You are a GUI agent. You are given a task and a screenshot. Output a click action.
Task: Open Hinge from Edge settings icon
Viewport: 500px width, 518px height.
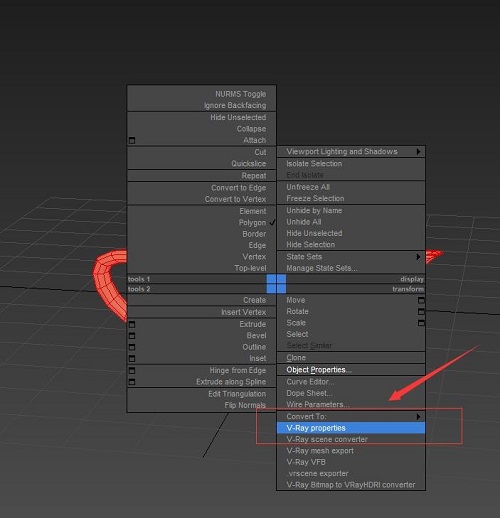click(x=132, y=371)
